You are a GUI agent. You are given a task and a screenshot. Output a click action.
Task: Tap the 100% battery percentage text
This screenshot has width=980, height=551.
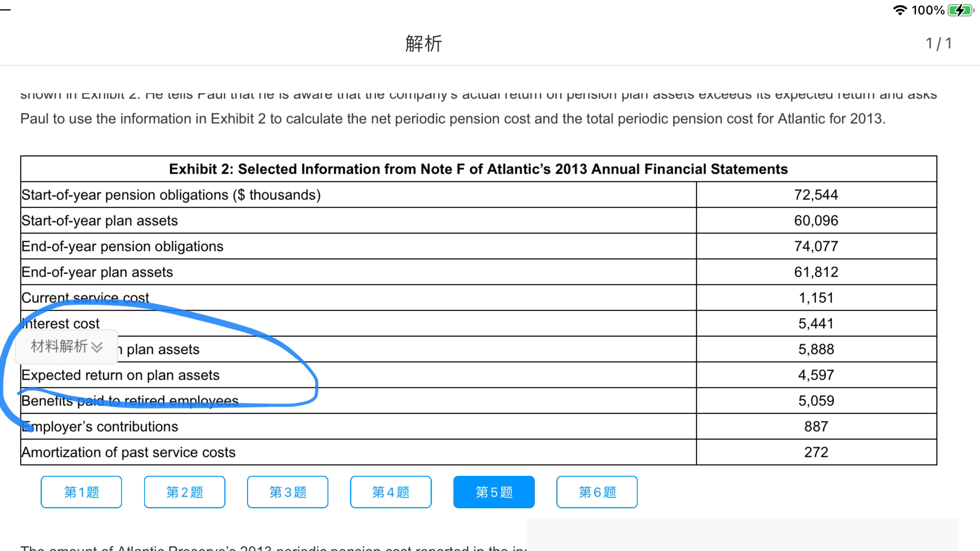[927, 10]
